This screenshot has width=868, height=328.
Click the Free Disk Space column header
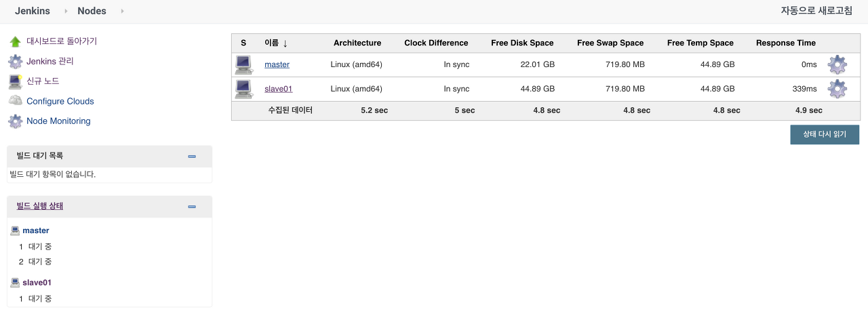522,43
